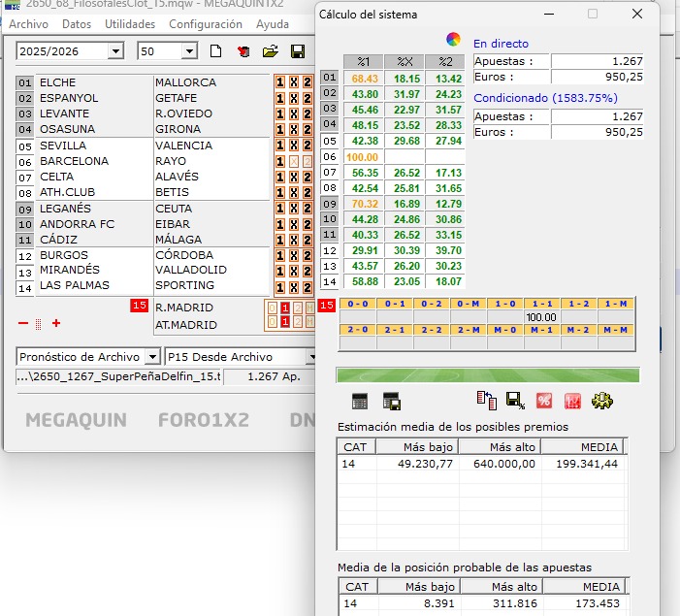Open the Pronóstico de Archivo dropdown
680x616 pixels.
click(x=153, y=357)
